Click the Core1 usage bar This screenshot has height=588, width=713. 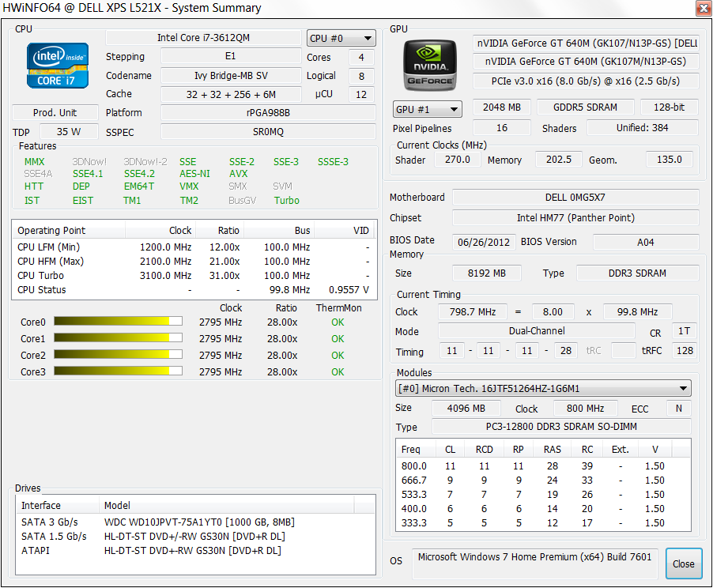119,338
